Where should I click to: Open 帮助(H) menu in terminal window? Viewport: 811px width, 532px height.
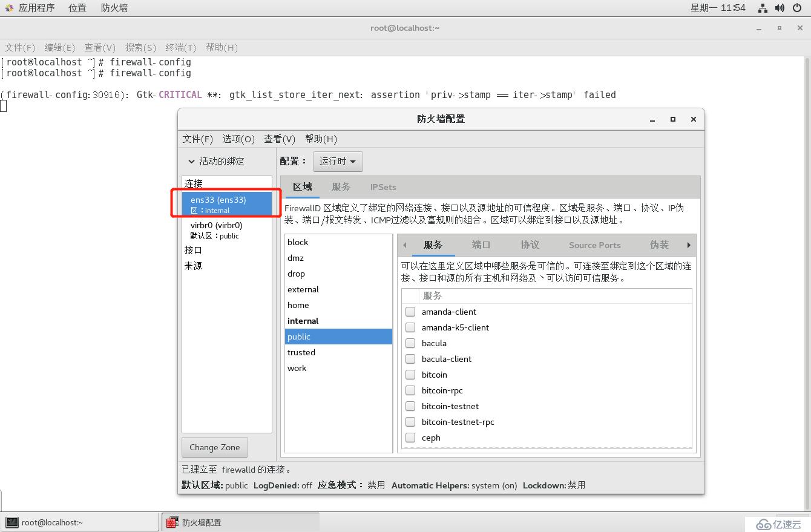pyautogui.click(x=222, y=47)
